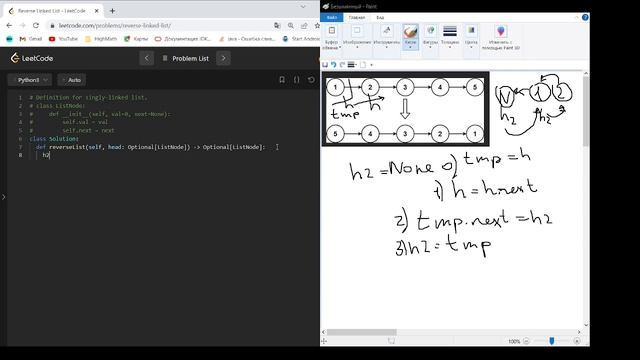Image resolution: width=640 pixels, height=360 pixels.
Task: Click the share page icon in address bar
Action: point(304,25)
